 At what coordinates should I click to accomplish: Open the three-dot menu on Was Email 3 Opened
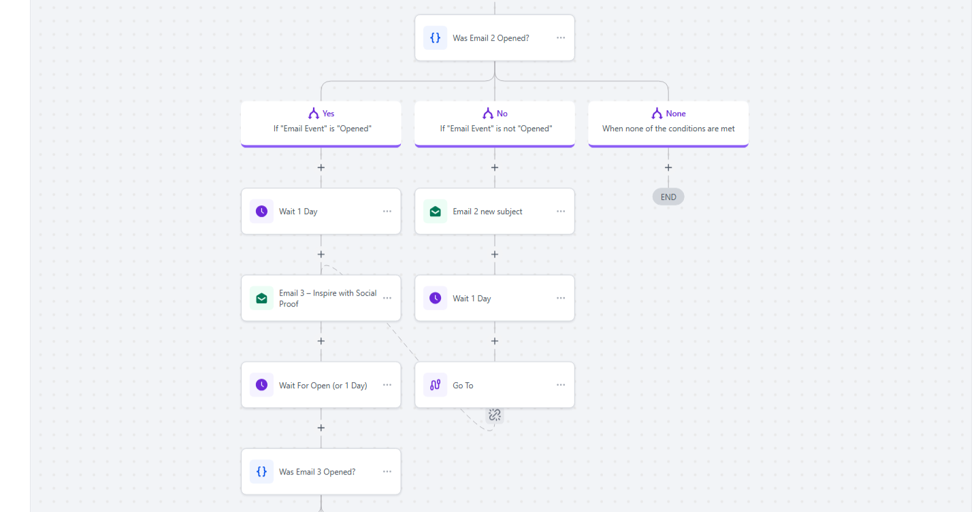(387, 472)
